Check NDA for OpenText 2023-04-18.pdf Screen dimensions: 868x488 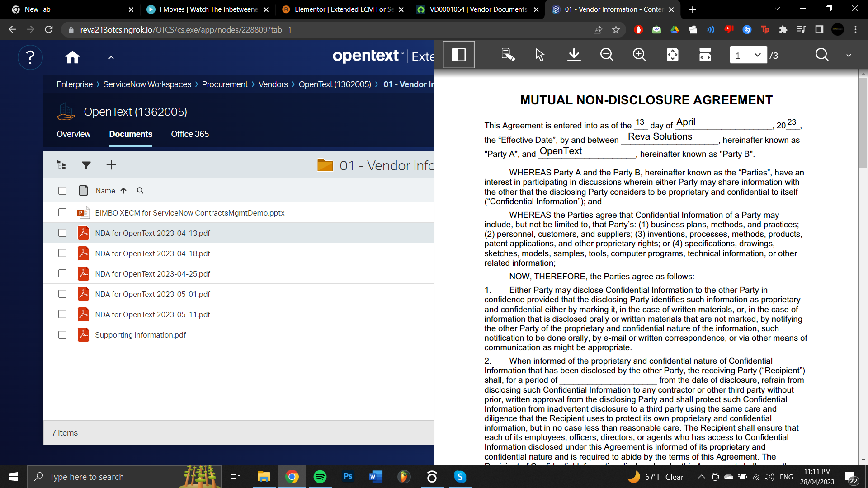tap(62, 253)
